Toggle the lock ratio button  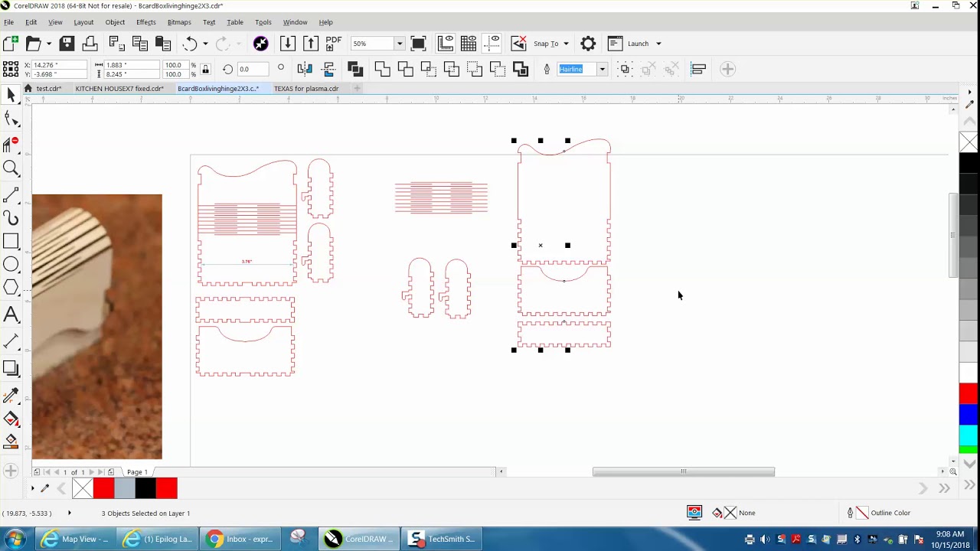(205, 69)
